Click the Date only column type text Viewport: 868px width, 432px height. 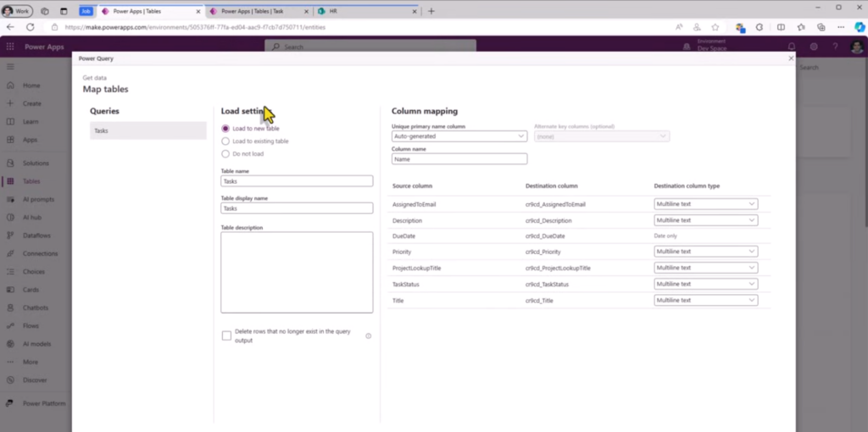(x=665, y=236)
